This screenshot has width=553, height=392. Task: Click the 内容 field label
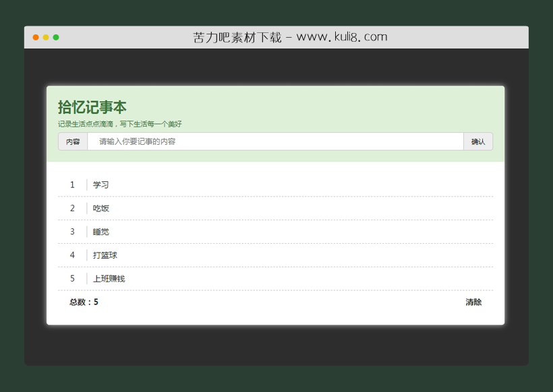[73, 141]
